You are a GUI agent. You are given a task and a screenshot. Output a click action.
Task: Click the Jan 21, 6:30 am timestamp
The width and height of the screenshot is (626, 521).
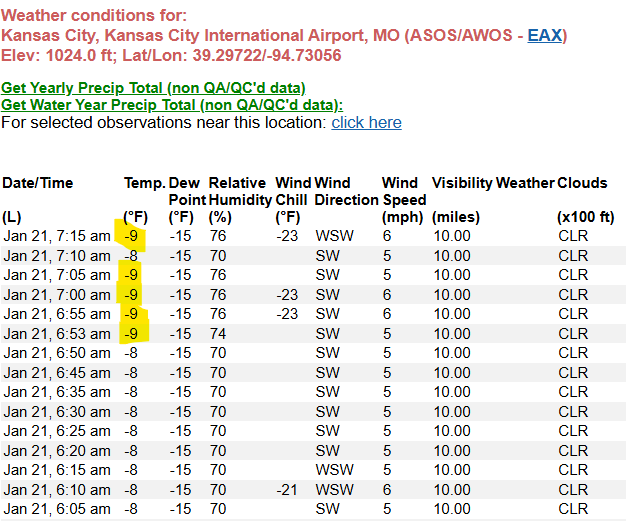[56, 411]
